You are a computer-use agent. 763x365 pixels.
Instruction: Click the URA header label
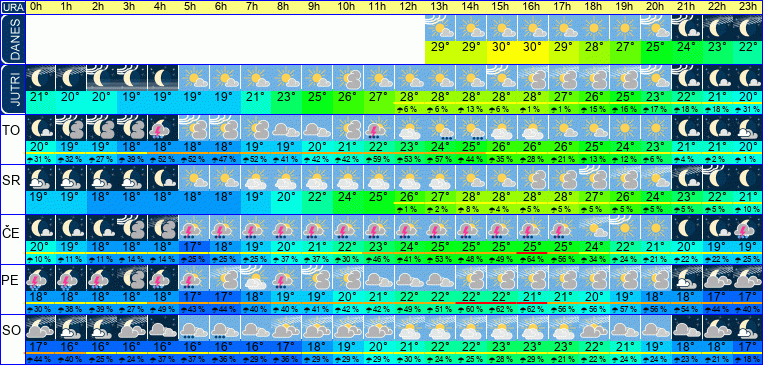[x=12, y=7]
